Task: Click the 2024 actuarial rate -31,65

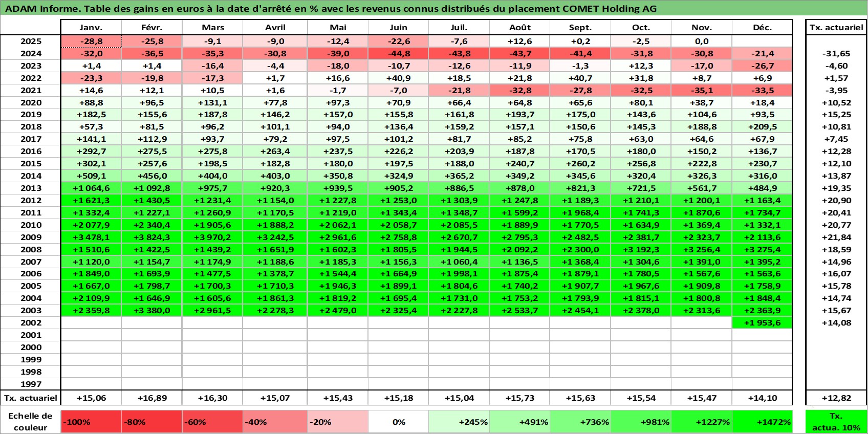Action: tap(836, 54)
